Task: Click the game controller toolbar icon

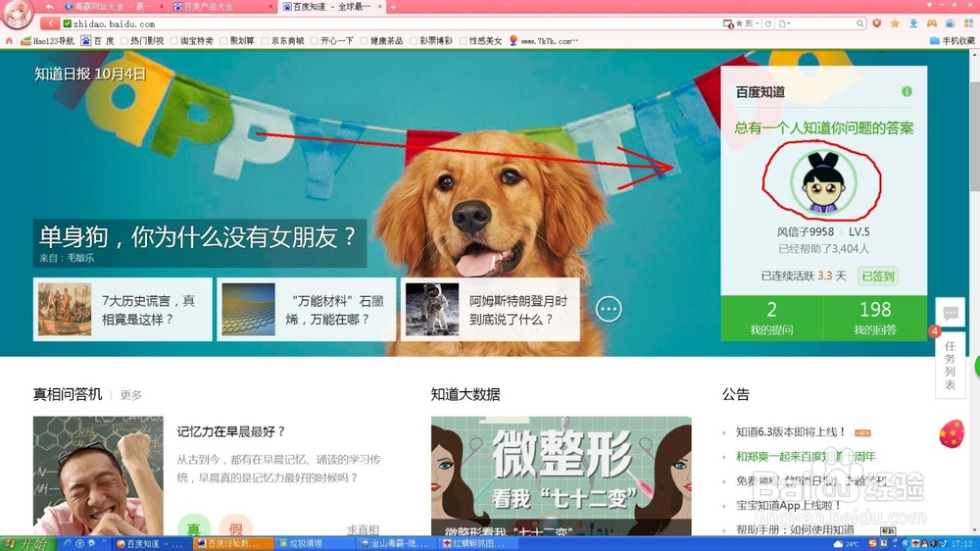Action: [x=932, y=24]
